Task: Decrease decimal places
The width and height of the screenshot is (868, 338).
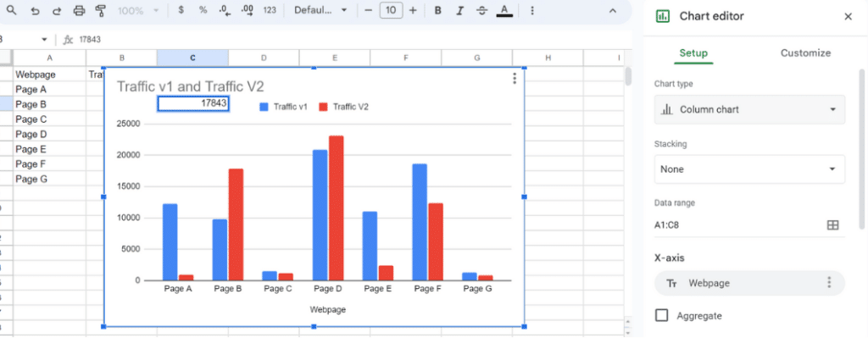Action: (x=225, y=10)
